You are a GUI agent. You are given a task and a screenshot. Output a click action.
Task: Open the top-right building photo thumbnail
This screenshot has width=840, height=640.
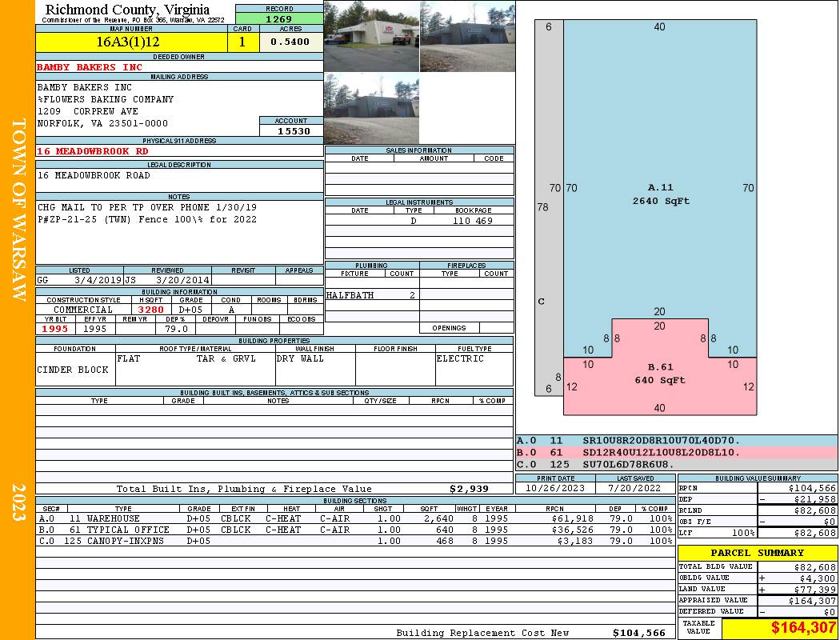click(x=467, y=36)
